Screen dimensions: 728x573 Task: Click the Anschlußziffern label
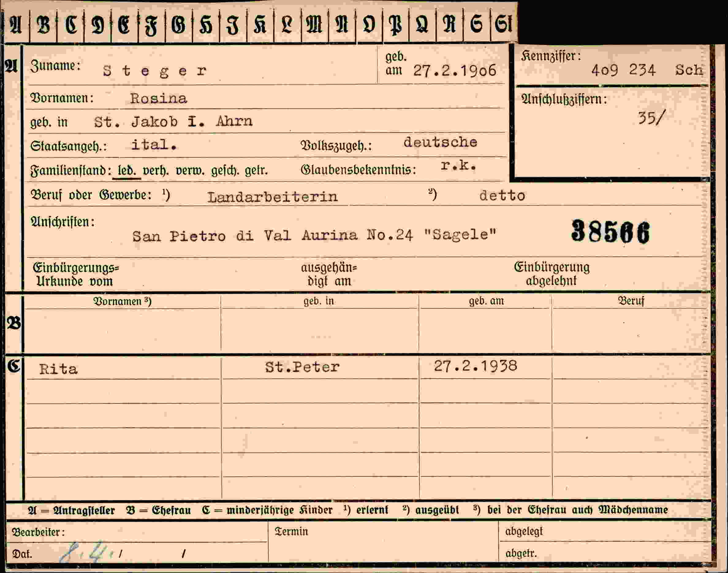coord(564,99)
